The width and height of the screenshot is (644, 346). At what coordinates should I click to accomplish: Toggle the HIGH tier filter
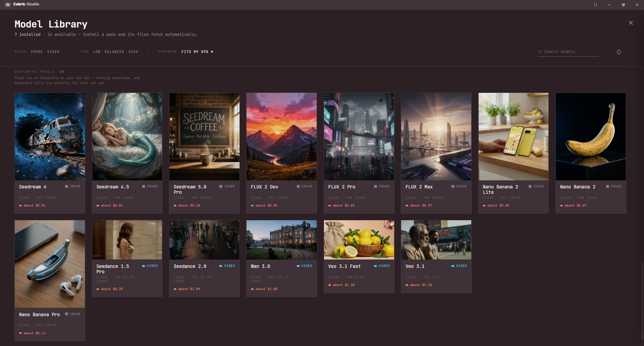point(133,52)
